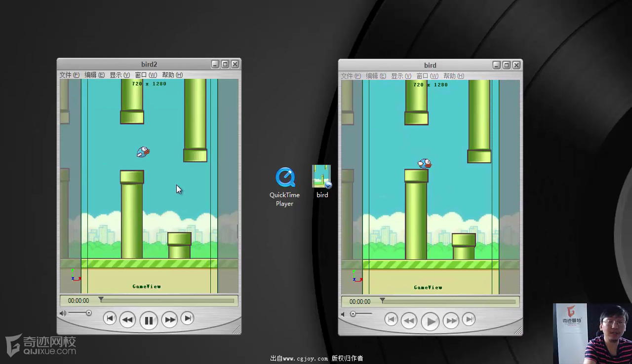This screenshot has height=364, width=632.
Task: Click timeline playhead in bird2 window
Action: (101, 299)
